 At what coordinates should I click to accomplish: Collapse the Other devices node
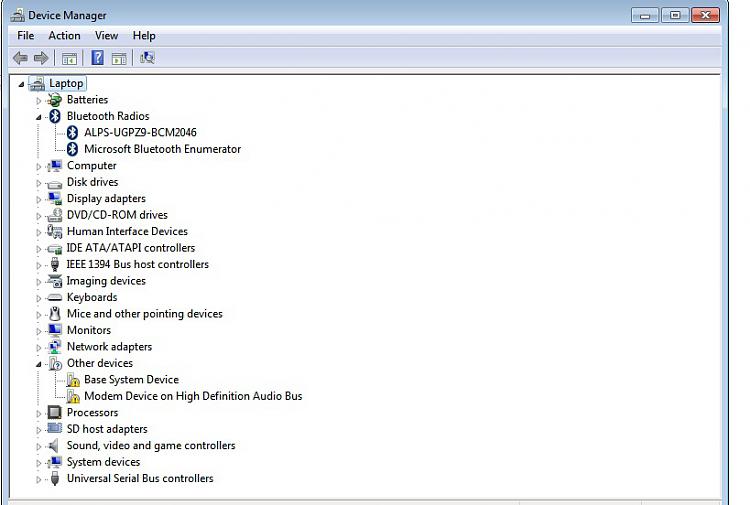pyautogui.click(x=39, y=364)
